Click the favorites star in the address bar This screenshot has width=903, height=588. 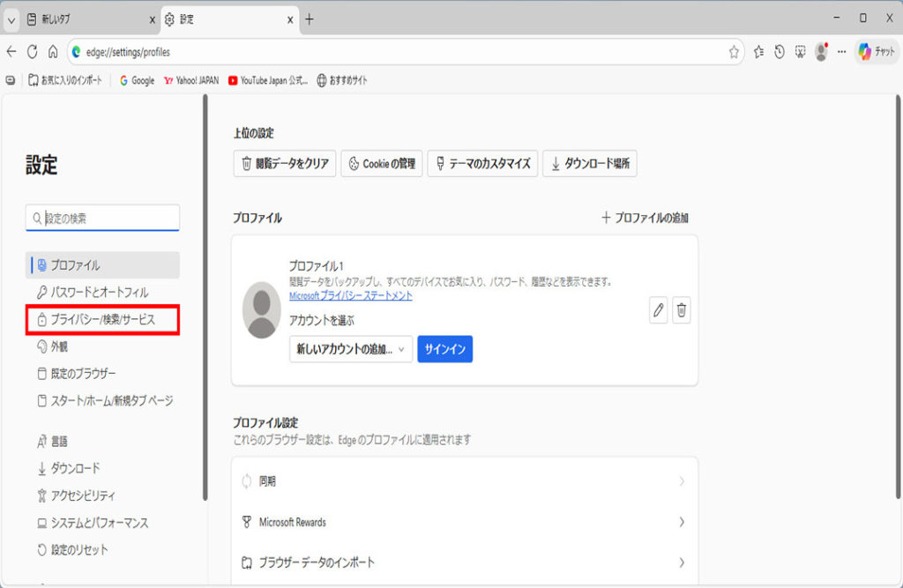(734, 52)
